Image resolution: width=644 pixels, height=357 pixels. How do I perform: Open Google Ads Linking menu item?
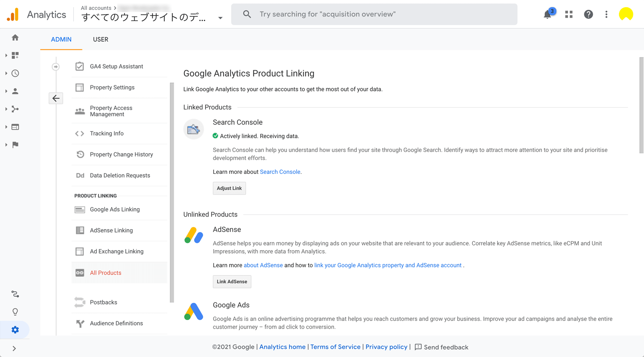click(x=119, y=209)
